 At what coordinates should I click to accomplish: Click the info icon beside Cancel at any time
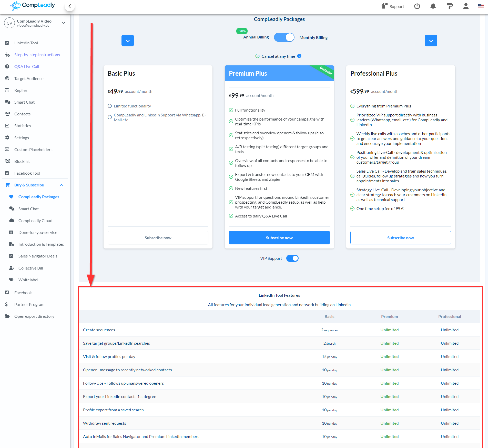[x=299, y=56]
